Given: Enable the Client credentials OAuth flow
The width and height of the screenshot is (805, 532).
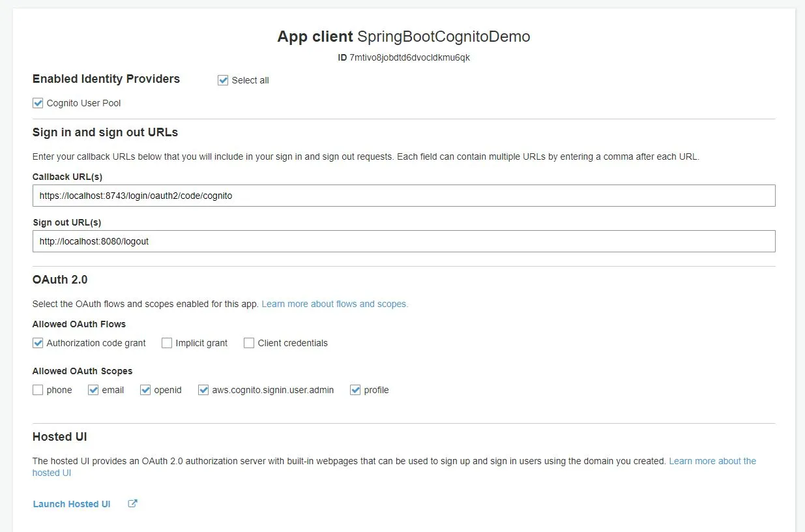Looking at the screenshot, I should point(248,342).
